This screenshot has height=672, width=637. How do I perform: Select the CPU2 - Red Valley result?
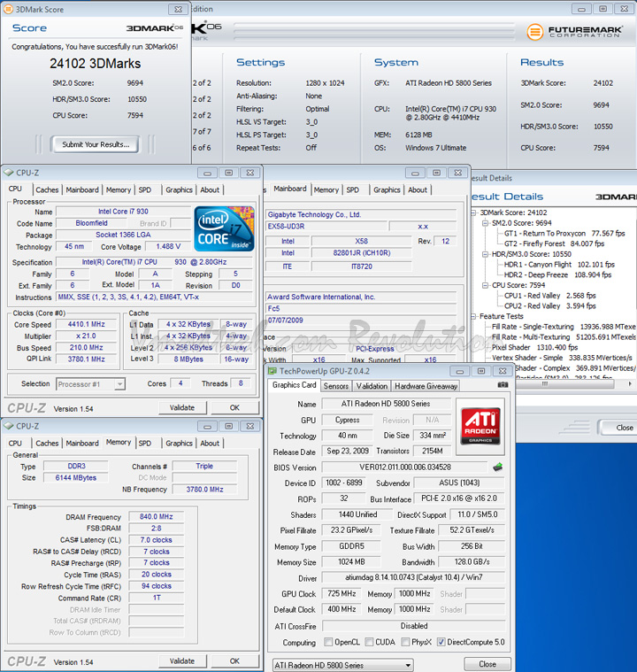point(550,306)
